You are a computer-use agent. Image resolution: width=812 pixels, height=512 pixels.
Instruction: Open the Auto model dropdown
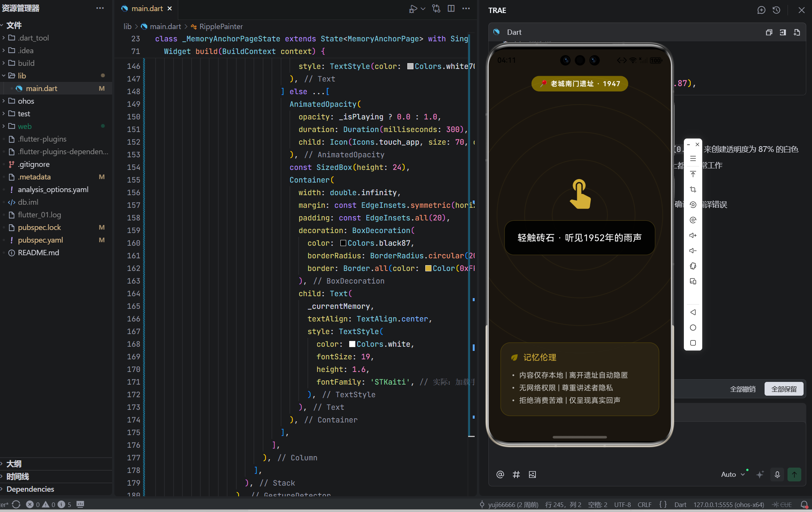point(733,474)
